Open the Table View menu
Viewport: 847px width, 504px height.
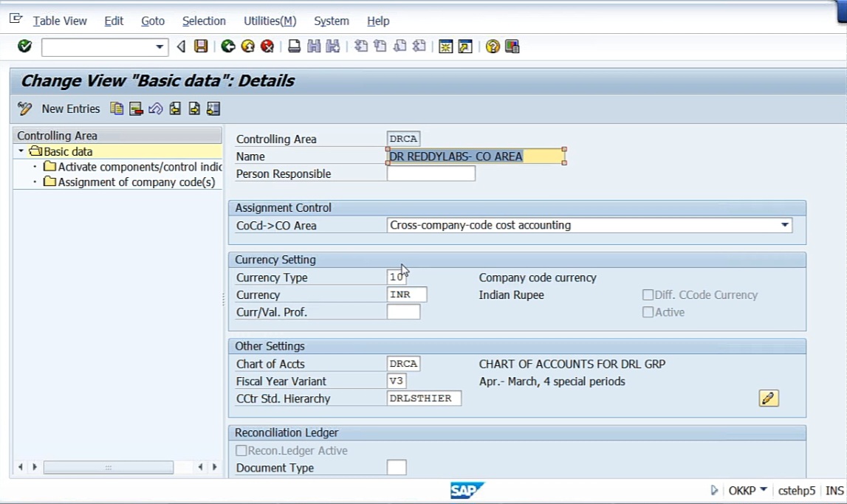59,21
